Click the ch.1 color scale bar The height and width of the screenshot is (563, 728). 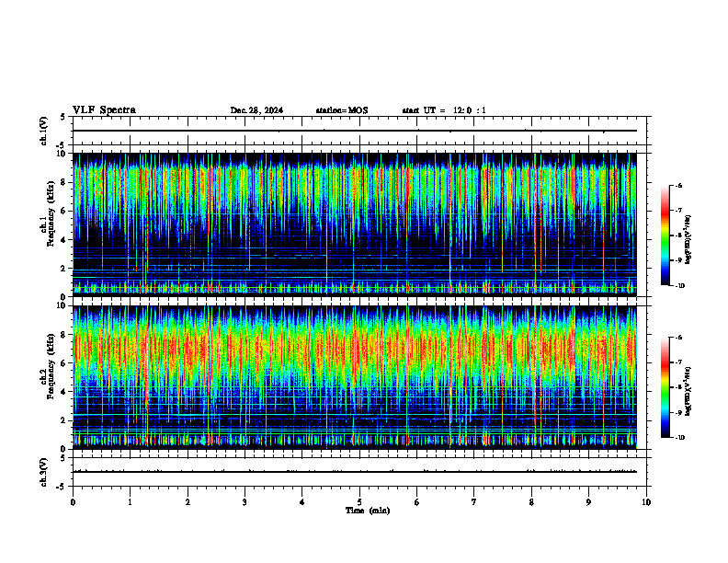pyautogui.click(x=665, y=236)
